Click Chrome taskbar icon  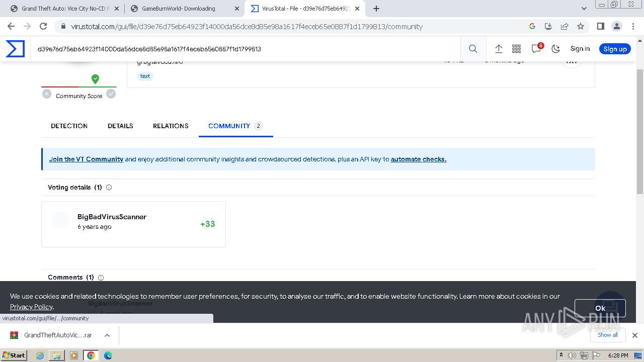[x=91, y=355]
